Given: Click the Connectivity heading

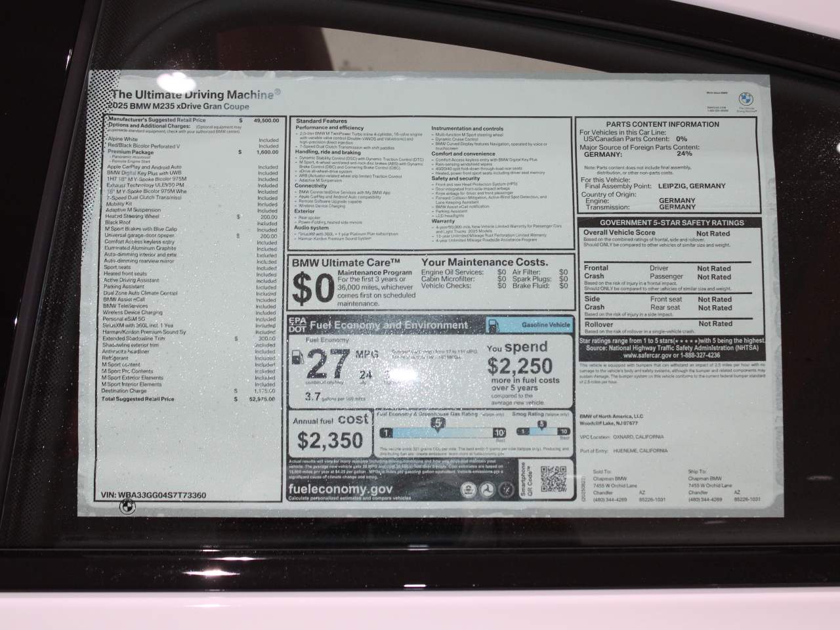Looking at the screenshot, I should [311, 186].
